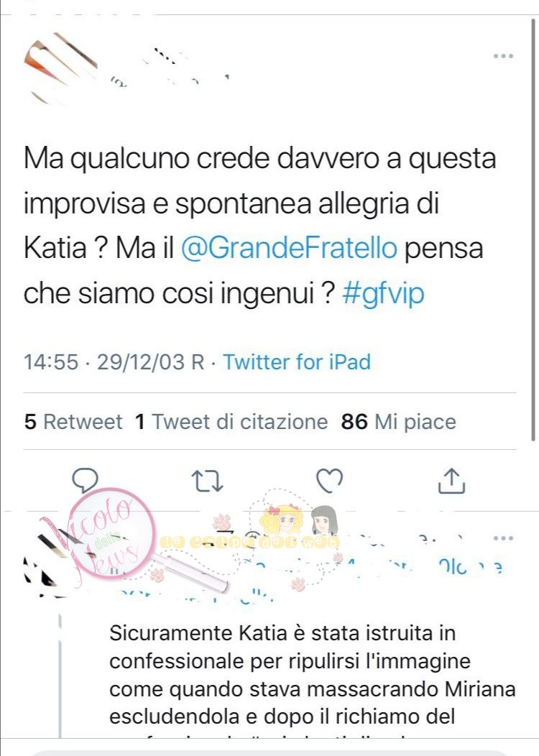View the 1 Tweet di citazione list
This screenshot has height=756, width=539.
click(x=231, y=422)
